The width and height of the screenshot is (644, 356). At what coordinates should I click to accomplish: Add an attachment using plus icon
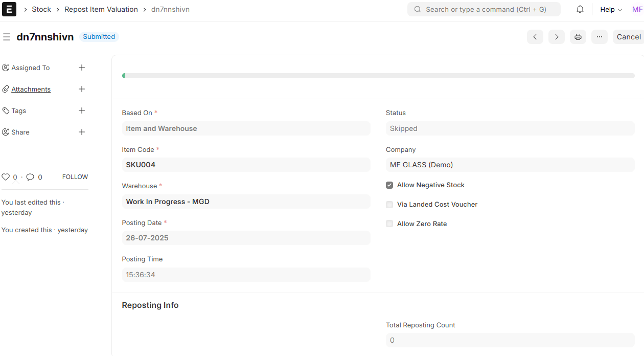(82, 89)
